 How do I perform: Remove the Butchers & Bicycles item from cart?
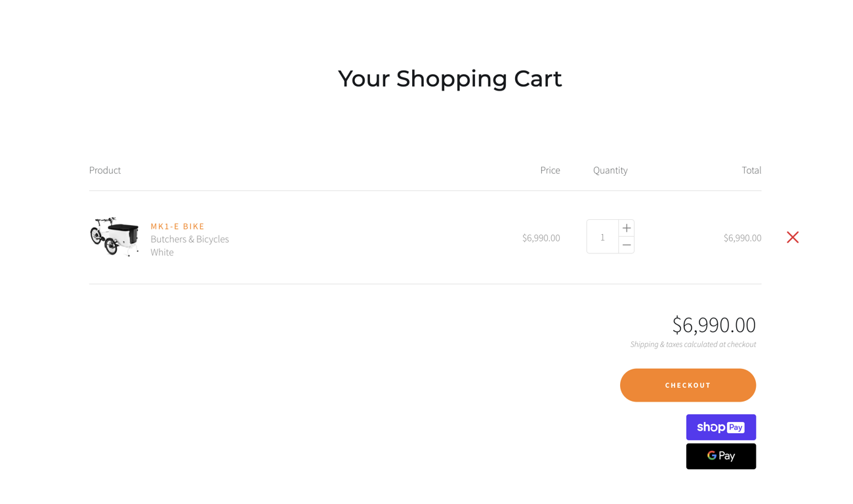tap(792, 237)
